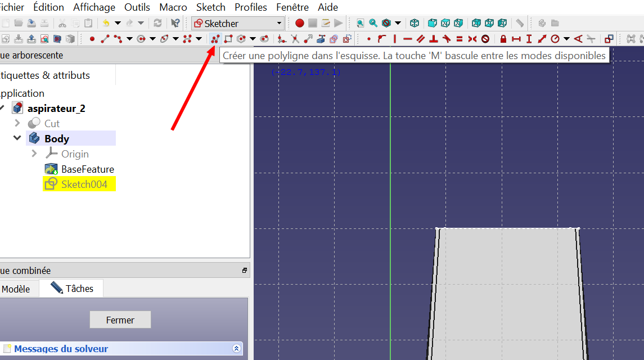Expand the Origin tree item

(x=34, y=154)
